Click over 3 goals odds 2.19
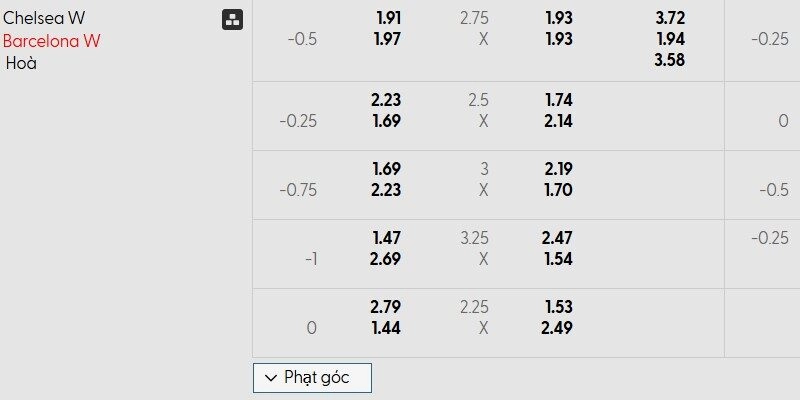Image resolution: width=800 pixels, height=400 pixels. [x=558, y=170]
